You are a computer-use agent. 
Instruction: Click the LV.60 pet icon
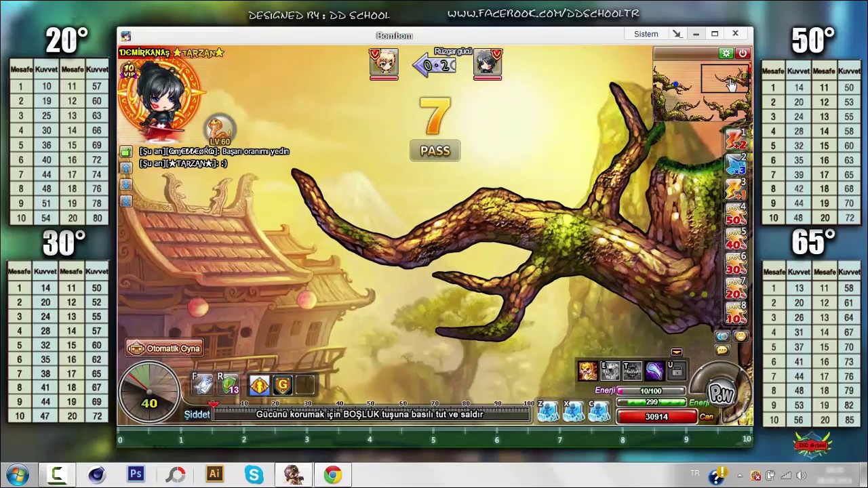coord(220,130)
